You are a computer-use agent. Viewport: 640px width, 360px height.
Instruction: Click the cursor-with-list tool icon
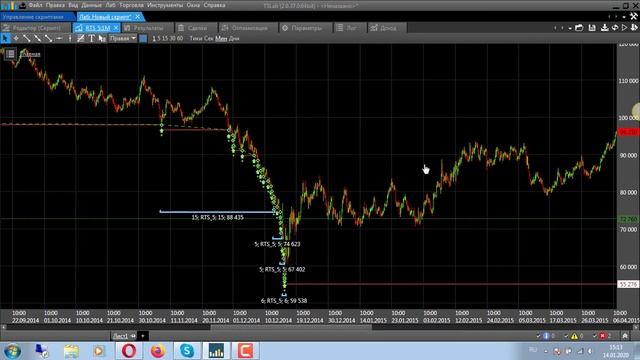coord(102,38)
